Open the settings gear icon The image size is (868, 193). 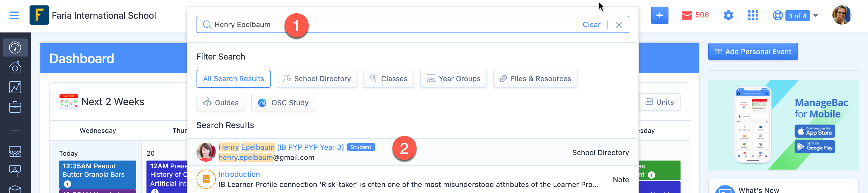tap(728, 15)
